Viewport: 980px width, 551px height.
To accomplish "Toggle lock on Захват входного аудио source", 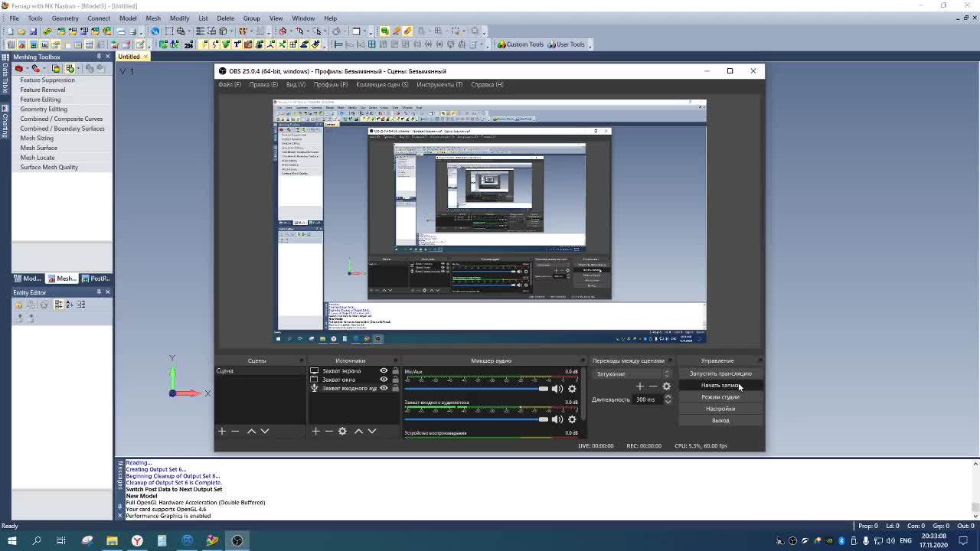I will (x=395, y=388).
